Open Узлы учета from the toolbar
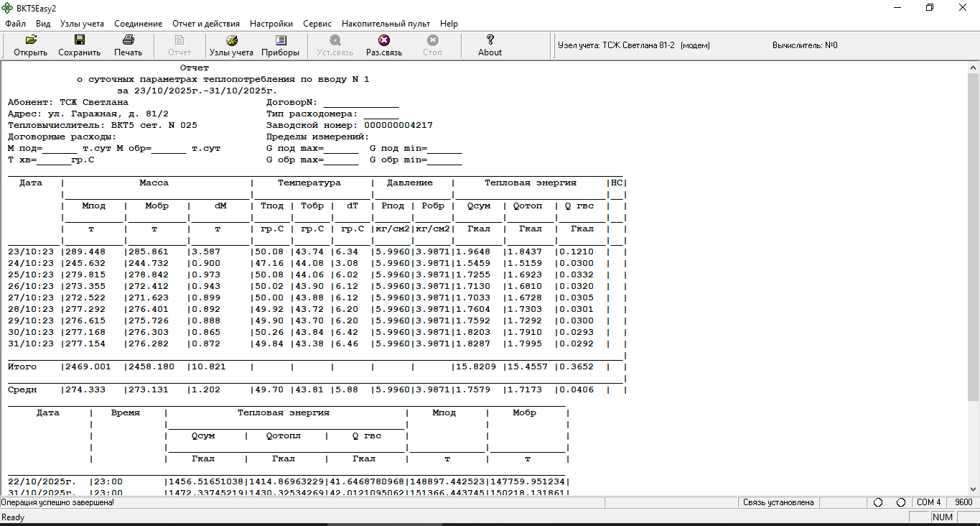This screenshot has height=526, width=980. [231, 45]
